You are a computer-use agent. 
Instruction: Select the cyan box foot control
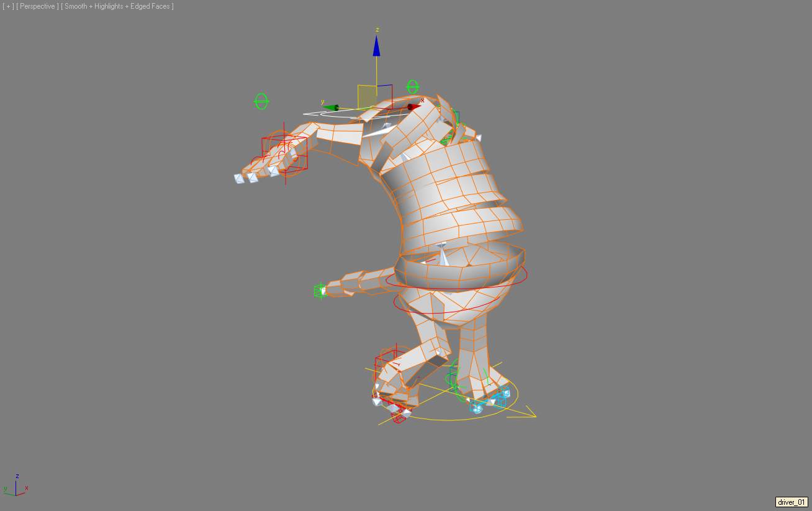pyautogui.click(x=477, y=407)
